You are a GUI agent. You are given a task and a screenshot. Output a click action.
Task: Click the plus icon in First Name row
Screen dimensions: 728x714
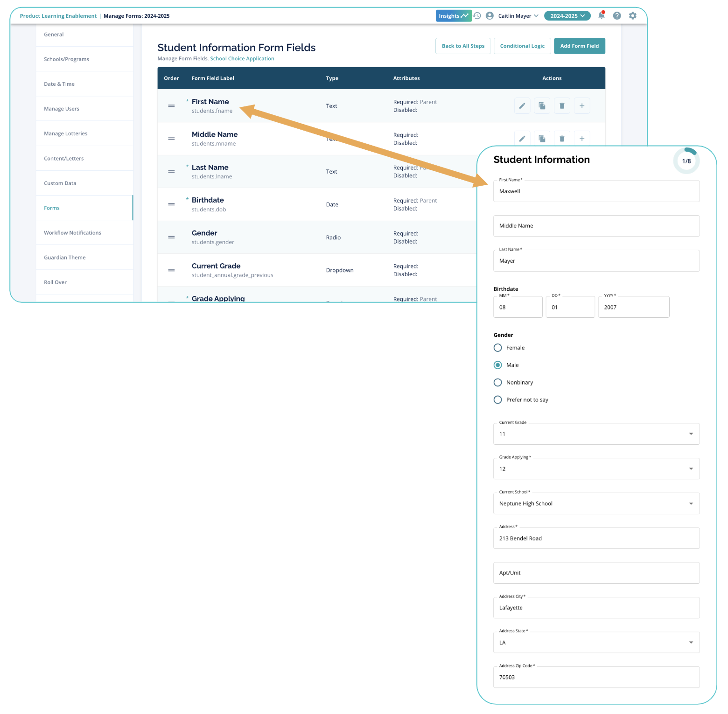(x=582, y=106)
